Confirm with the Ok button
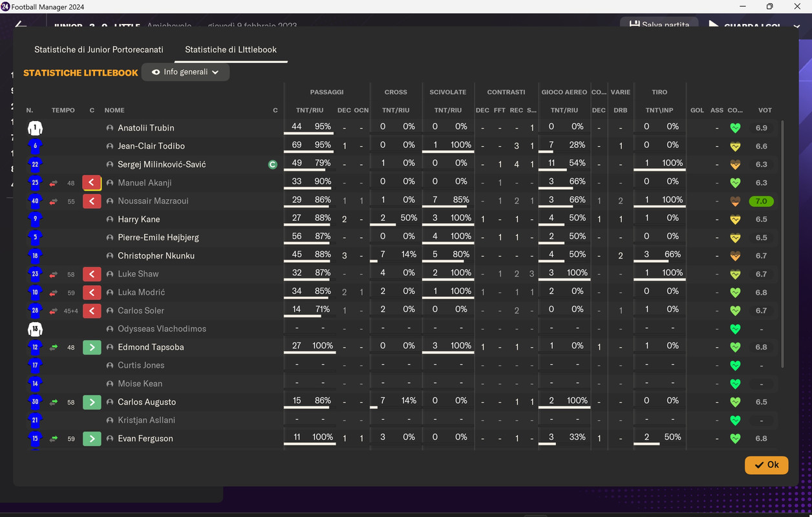 (x=767, y=465)
